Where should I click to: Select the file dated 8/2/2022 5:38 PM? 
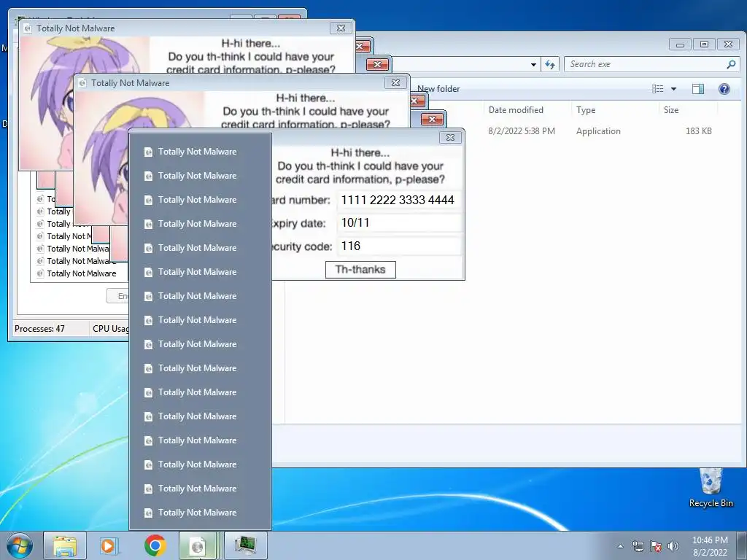[522, 131]
